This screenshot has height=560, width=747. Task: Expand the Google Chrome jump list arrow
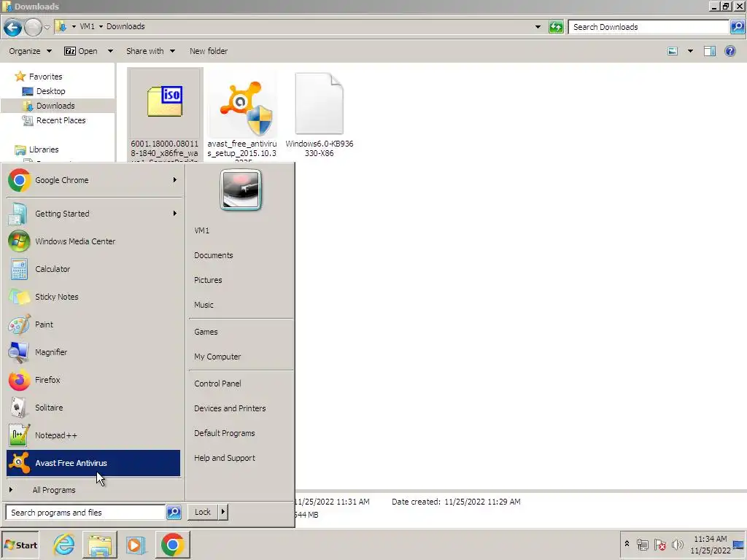coord(175,180)
